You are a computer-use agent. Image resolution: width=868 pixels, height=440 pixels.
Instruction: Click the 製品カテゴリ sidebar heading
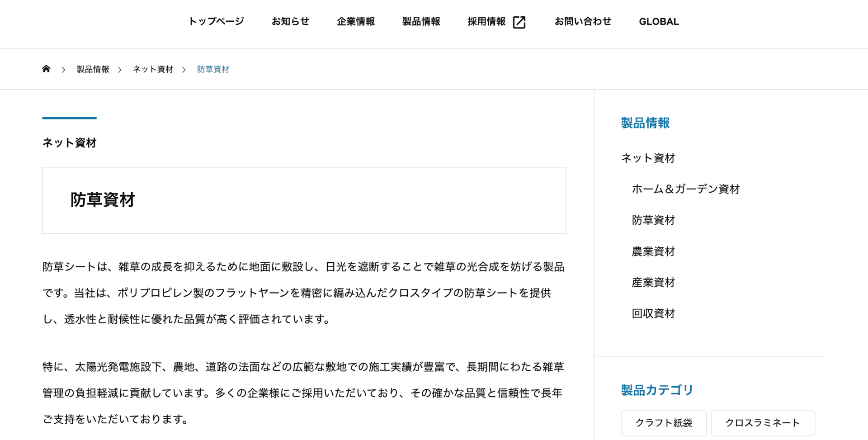pyautogui.click(x=657, y=390)
